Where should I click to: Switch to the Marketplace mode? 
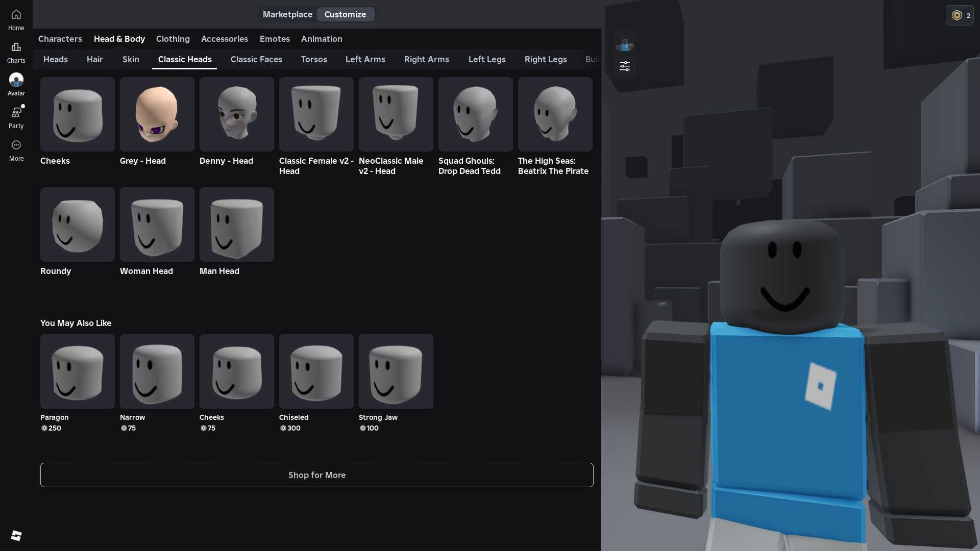287,14
